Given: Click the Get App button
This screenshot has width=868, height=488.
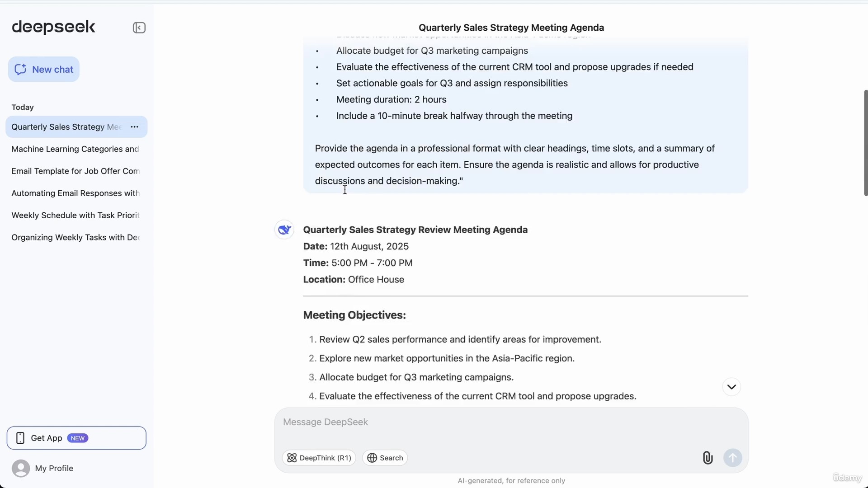Looking at the screenshot, I should pos(76,438).
